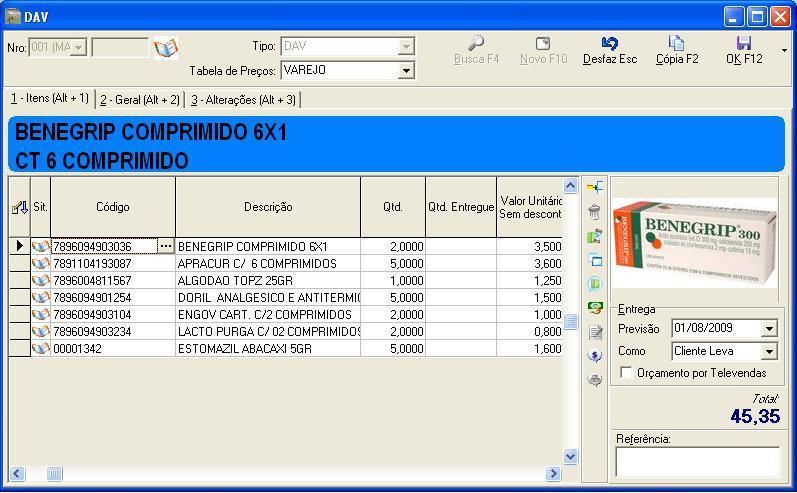Screen dimensions: 797x493
Task: Click quantity 2,0000 in BENEGRIP row
Action: tap(393, 246)
